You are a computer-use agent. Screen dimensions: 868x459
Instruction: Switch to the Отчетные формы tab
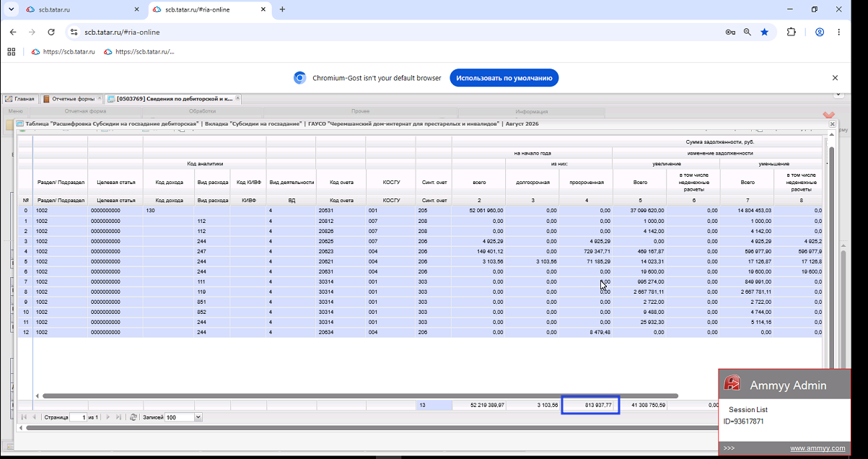tap(69, 99)
